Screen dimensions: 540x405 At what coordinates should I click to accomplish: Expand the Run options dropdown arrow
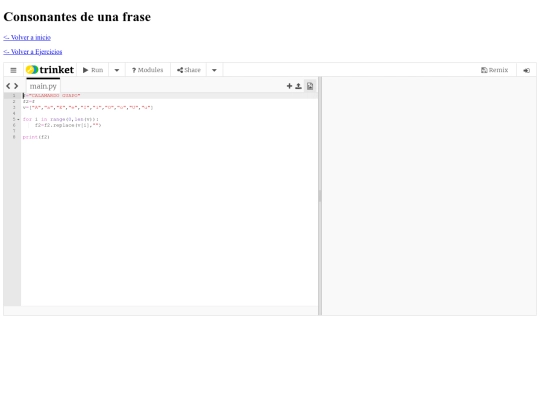pos(117,70)
